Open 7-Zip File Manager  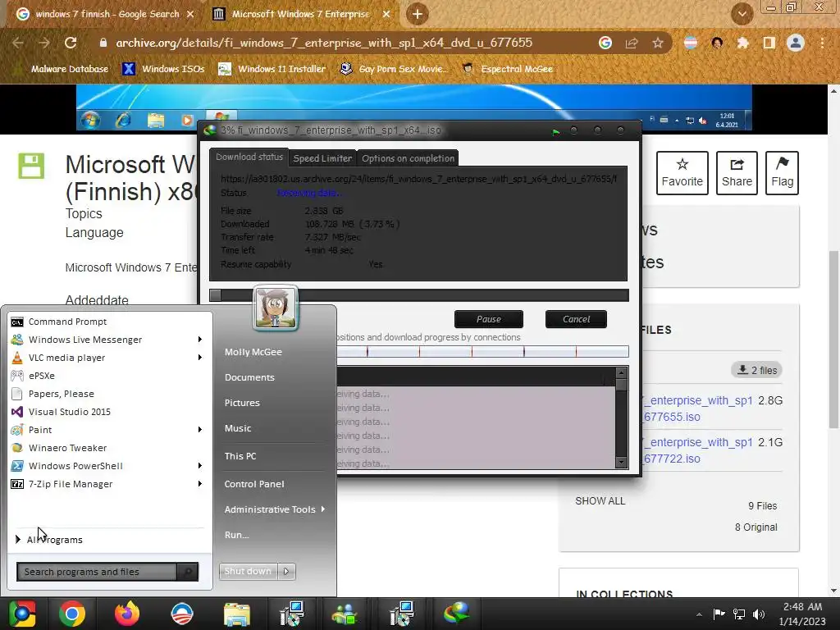click(x=71, y=484)
